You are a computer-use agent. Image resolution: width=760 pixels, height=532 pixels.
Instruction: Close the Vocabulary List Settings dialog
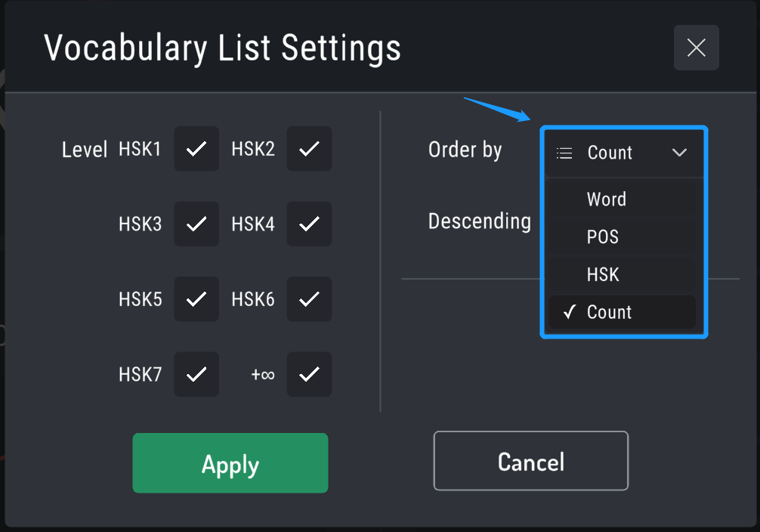point(696,48)
